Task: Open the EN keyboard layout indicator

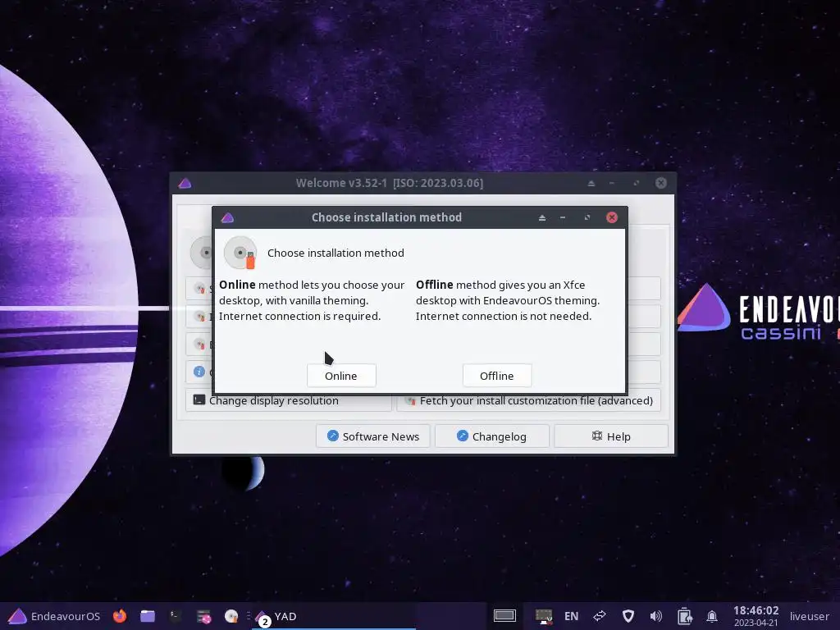Action: coord(571,616)
